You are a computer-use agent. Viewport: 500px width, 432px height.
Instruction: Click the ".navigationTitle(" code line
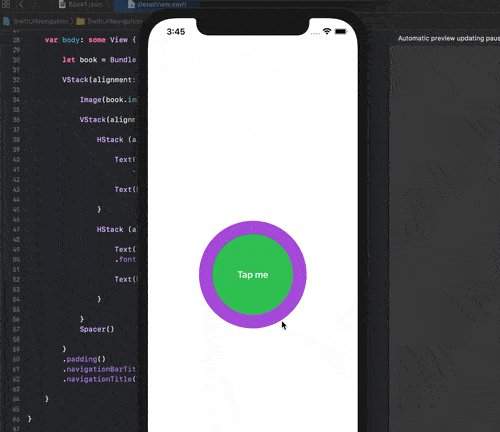(x=99, y=379)
